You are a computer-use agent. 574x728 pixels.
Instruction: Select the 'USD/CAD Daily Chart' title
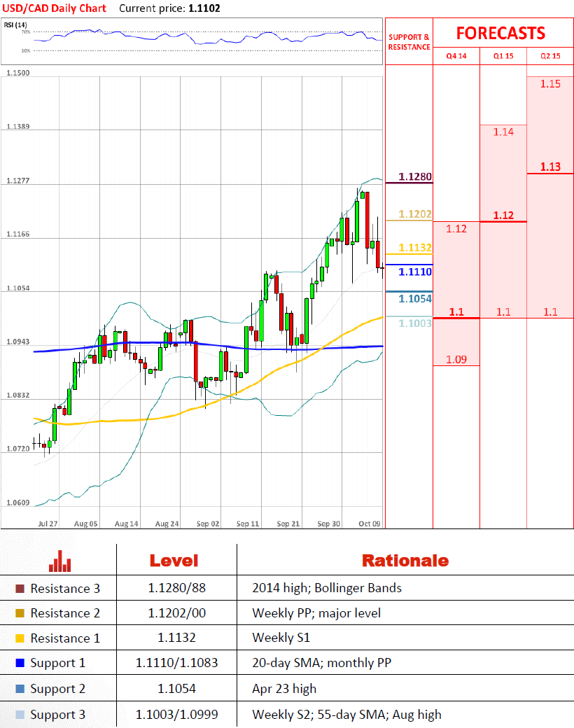coord(55,8)
